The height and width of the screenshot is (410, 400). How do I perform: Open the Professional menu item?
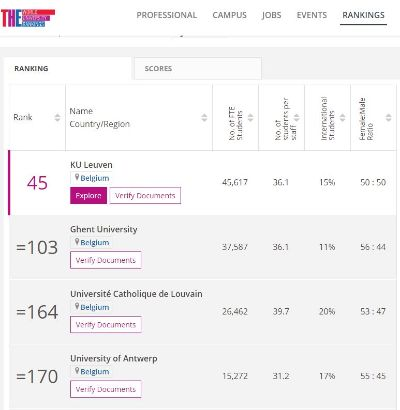click(167, 15)
